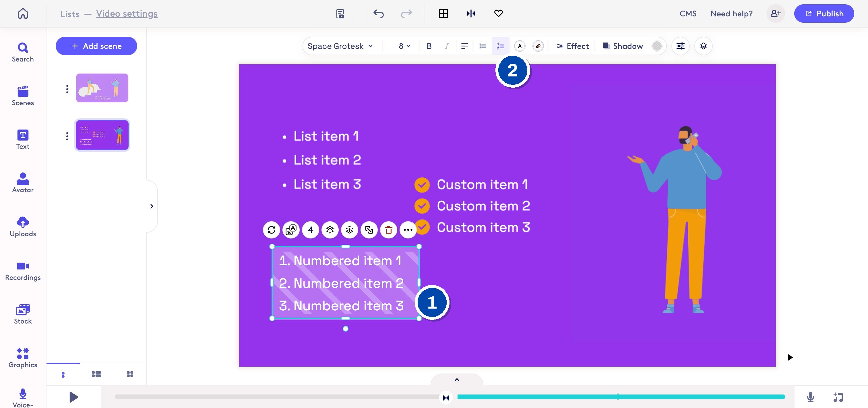
Task: Redo the last undone action
Action: point(406,14)
